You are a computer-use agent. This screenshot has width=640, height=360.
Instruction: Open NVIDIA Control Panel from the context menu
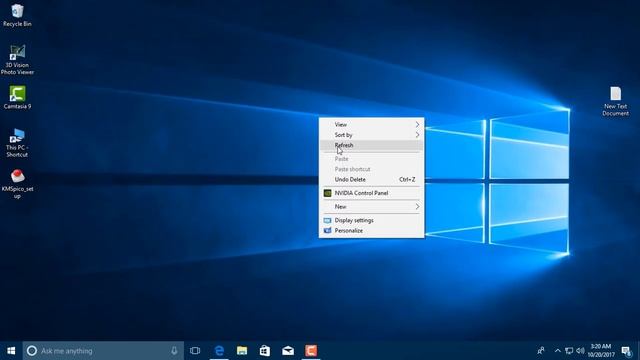(371, 193)
